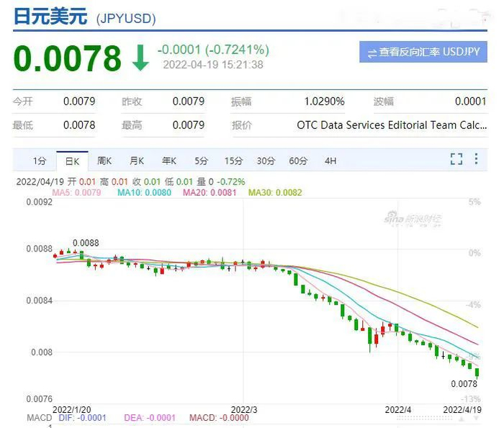Click the 最低 value 0.0078

[x=79, y=125]
